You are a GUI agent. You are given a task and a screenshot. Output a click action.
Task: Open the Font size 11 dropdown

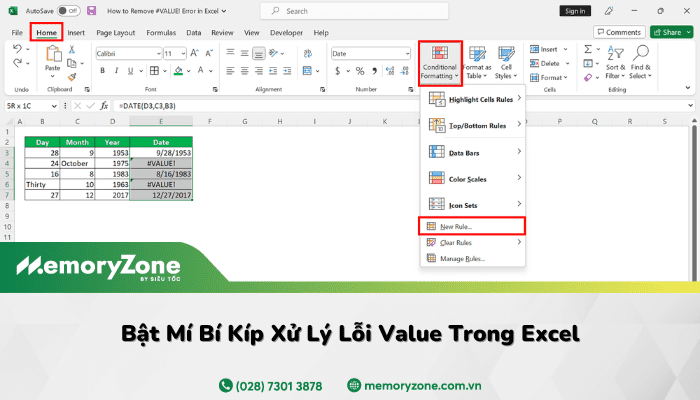coord(183,54)
